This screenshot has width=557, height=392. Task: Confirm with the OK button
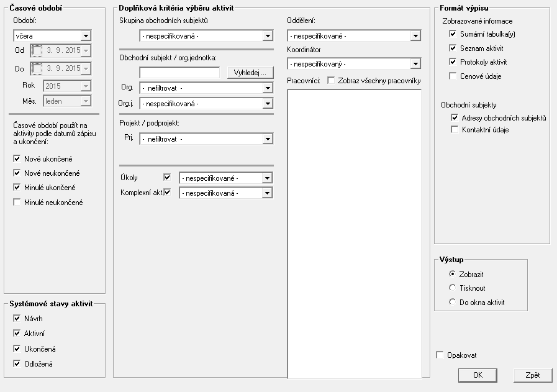tap(478, 375)
